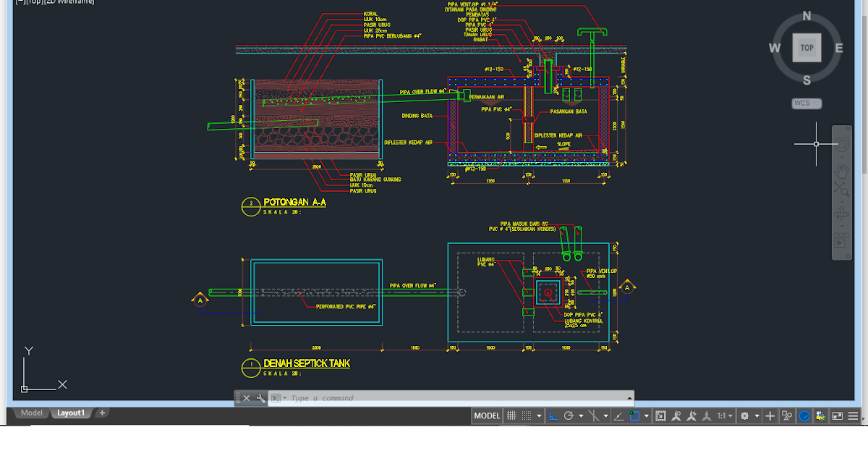This screenshot has height=456, width=868.
Task: Click the Isolate Objects icon in status bar
Action: (x=786, y=415)
